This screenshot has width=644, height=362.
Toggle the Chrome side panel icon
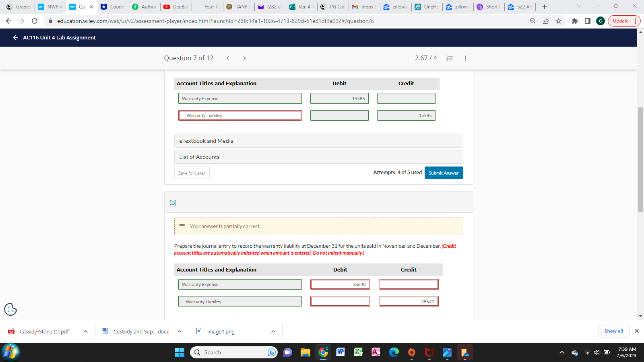point(588,21)
